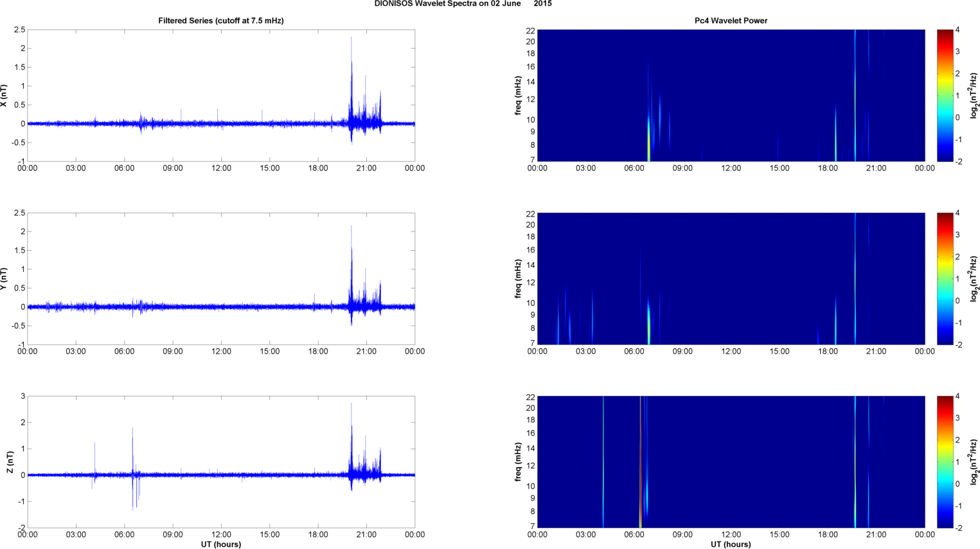
Task: Select the 'Filtered Series (cutoff at 7.5 mHz)' heading
Action: [x=221, y=21]
